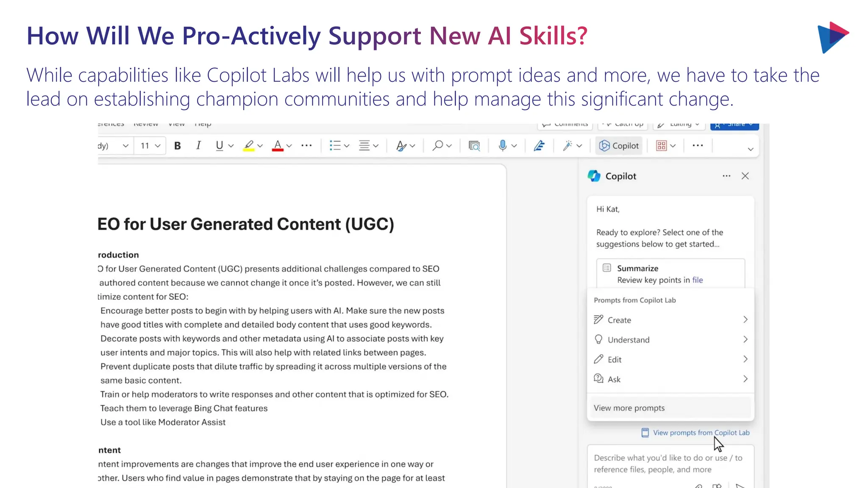
Task: Click the Summarize suggestion card
Action: tap(670, 274)
